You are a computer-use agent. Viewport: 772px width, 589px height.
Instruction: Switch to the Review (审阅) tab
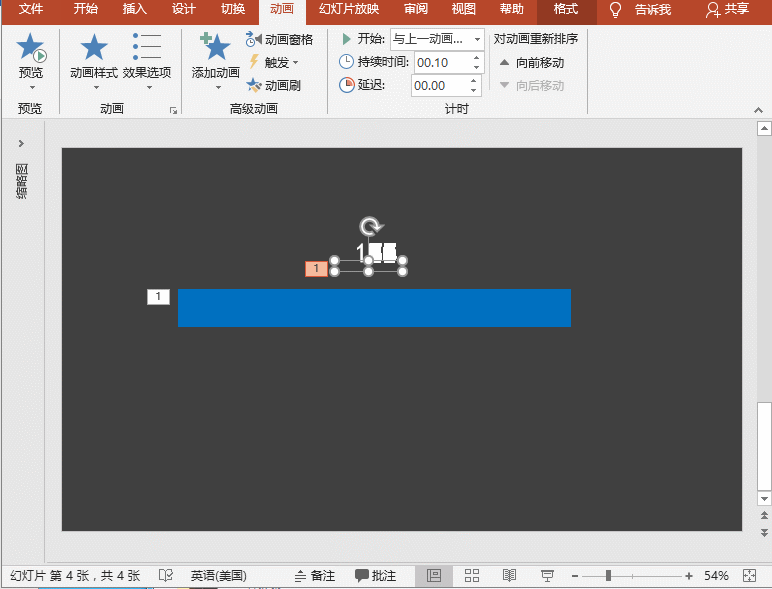416,9
